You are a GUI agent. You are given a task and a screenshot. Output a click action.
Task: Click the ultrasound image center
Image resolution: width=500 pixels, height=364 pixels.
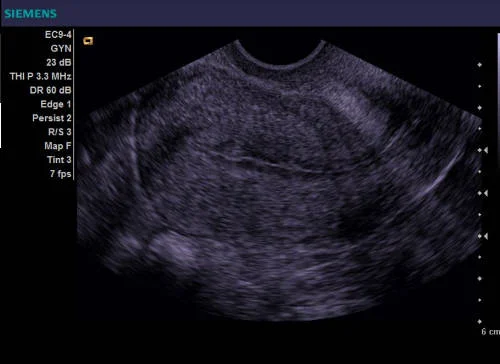(280, 180)
